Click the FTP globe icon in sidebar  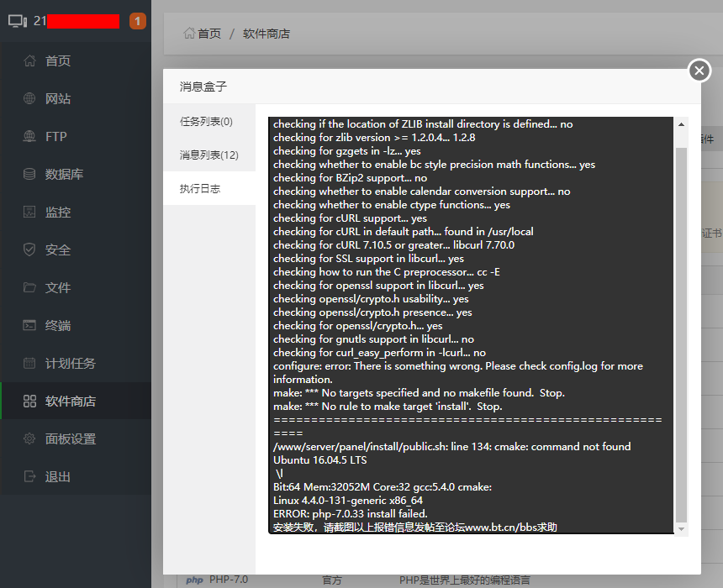coord(29,136)
